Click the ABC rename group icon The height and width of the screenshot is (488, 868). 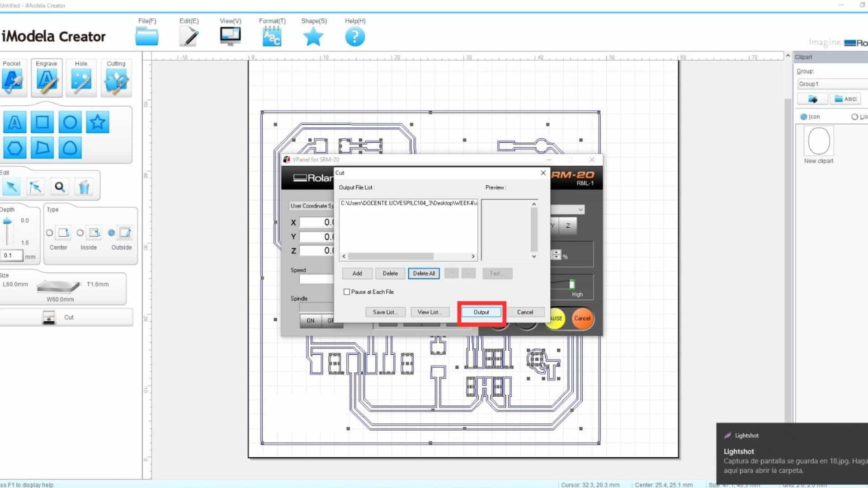(x=845, y=99)
